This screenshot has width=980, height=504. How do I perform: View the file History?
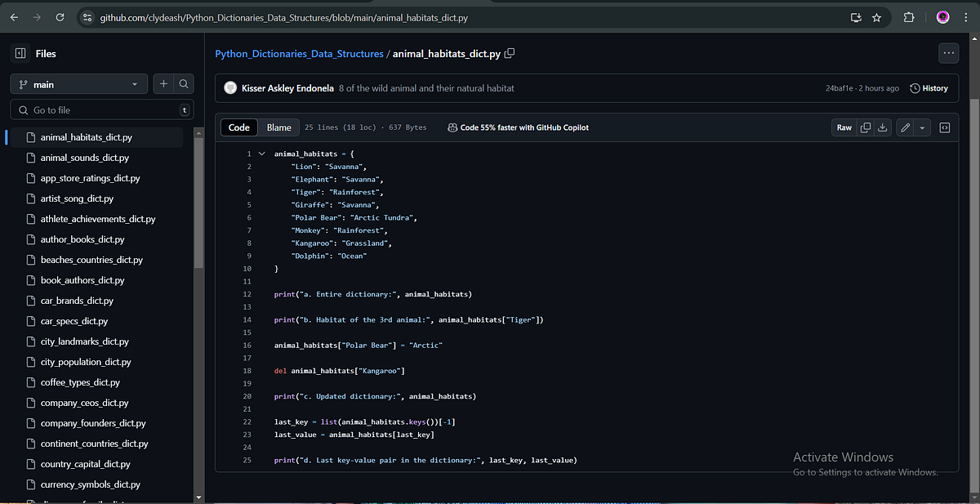[929, 87]
